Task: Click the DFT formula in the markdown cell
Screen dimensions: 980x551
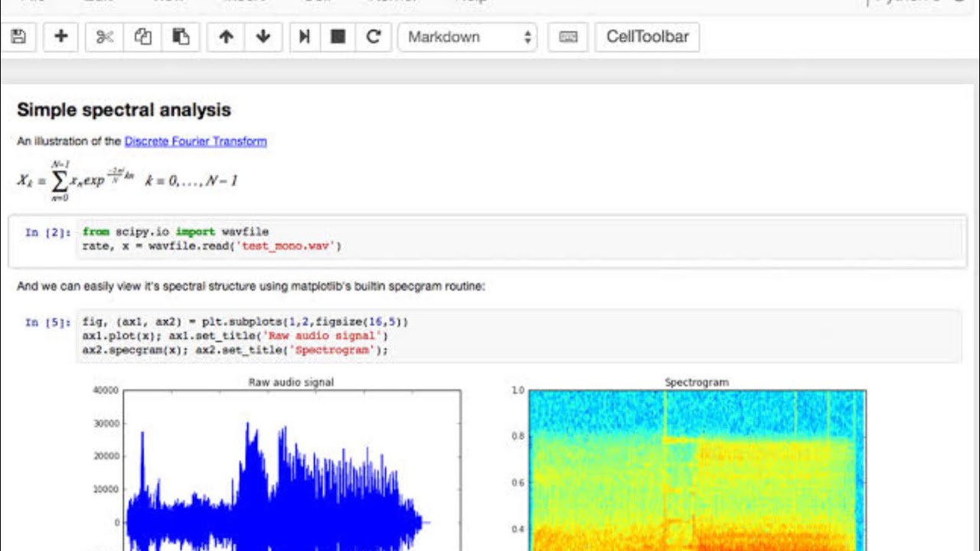Action: (127, 181)
